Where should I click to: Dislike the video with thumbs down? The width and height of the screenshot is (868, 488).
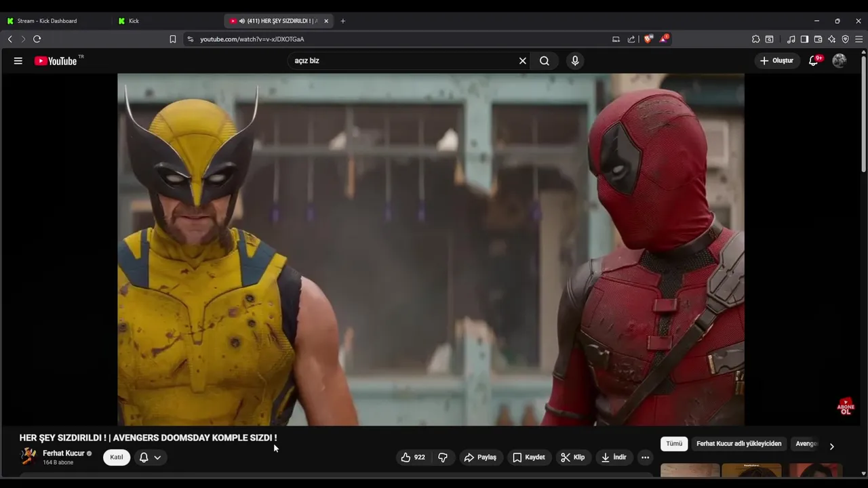[443, 457]
